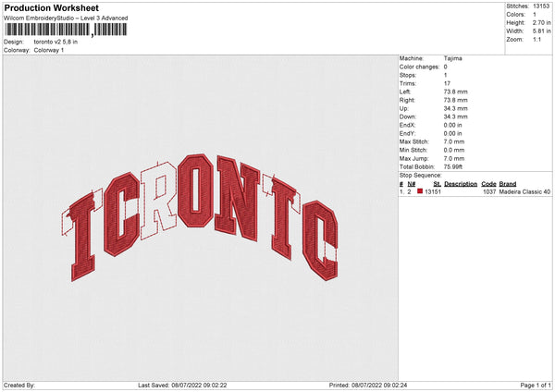
Task: Click the Height value 2.70 in
Action: pos(541,22)
